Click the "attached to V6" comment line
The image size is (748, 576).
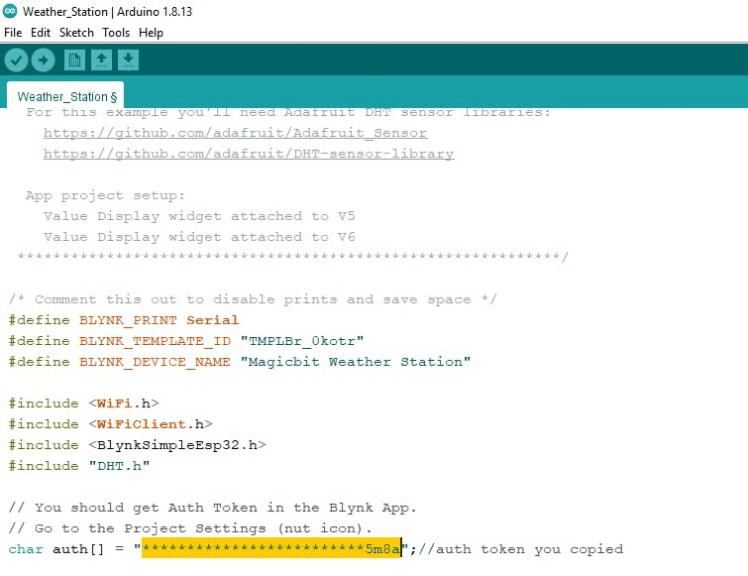pos(199,237)
